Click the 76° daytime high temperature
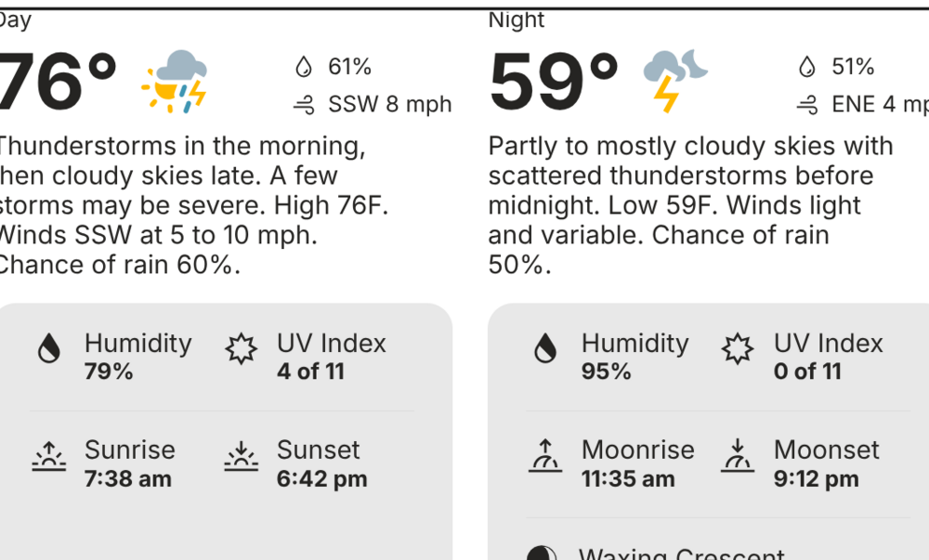The image size is (929, 560). pyautogui.click(x=58, y=82)
